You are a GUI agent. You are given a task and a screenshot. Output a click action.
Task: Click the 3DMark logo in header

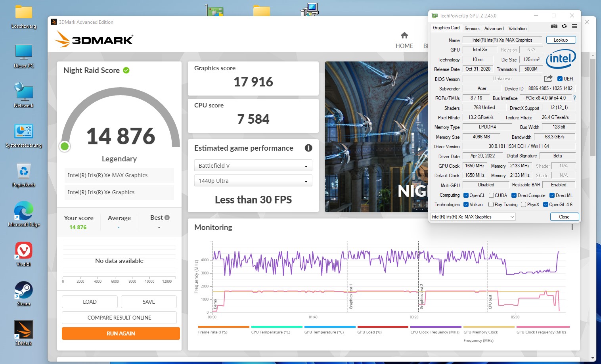pyautogui.click(x=94, y=39)
